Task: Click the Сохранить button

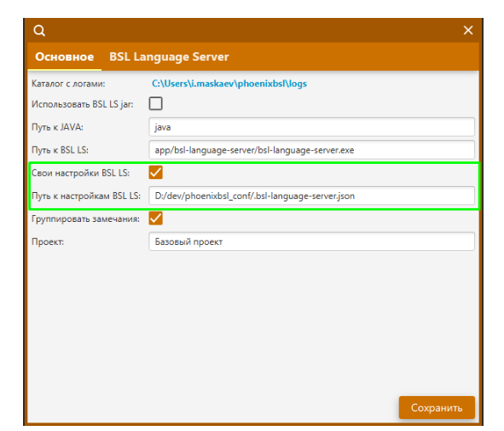Action: (437, 407)
